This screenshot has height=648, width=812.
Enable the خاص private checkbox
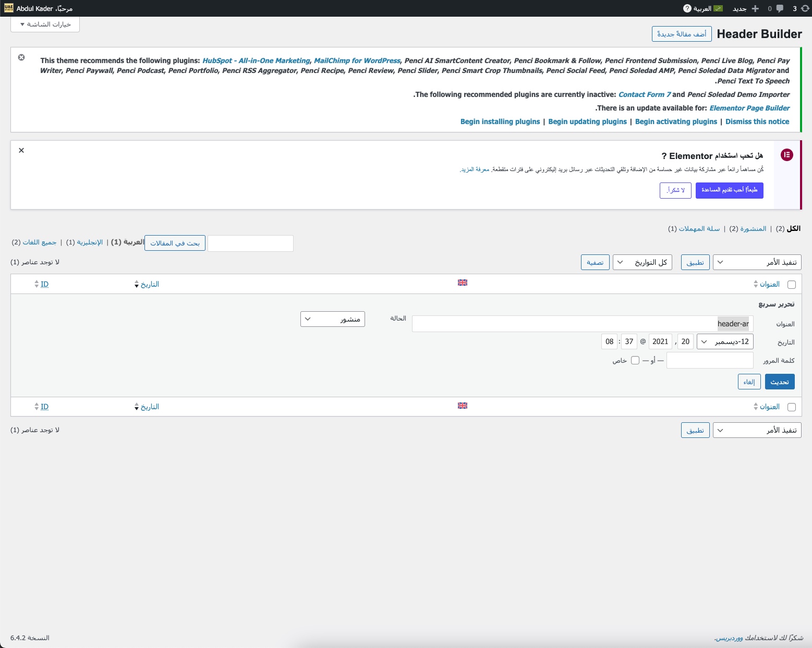tap(635, 360)
